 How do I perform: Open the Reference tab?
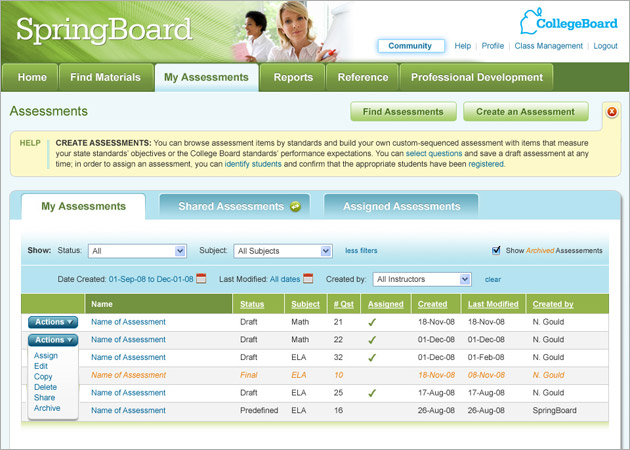point(362,77)
